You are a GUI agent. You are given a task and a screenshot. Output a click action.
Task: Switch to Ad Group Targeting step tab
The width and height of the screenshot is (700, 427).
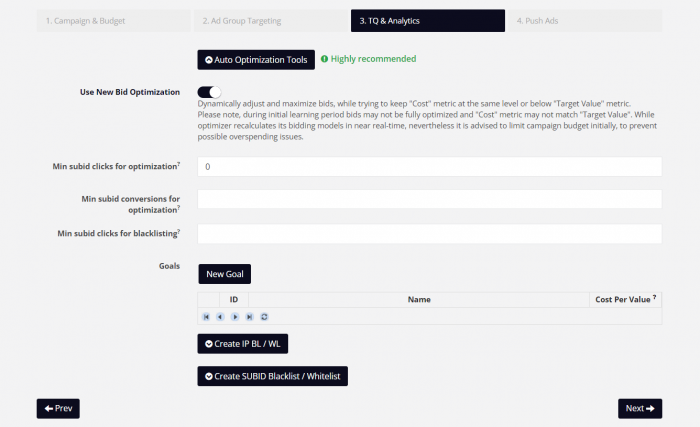tap(270, 21)
